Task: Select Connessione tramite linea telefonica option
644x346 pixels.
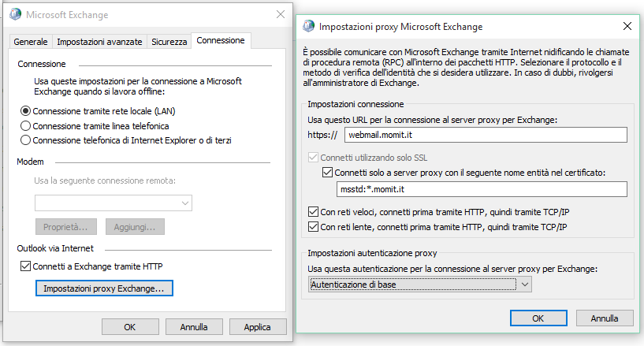Action: pos(26,125)
